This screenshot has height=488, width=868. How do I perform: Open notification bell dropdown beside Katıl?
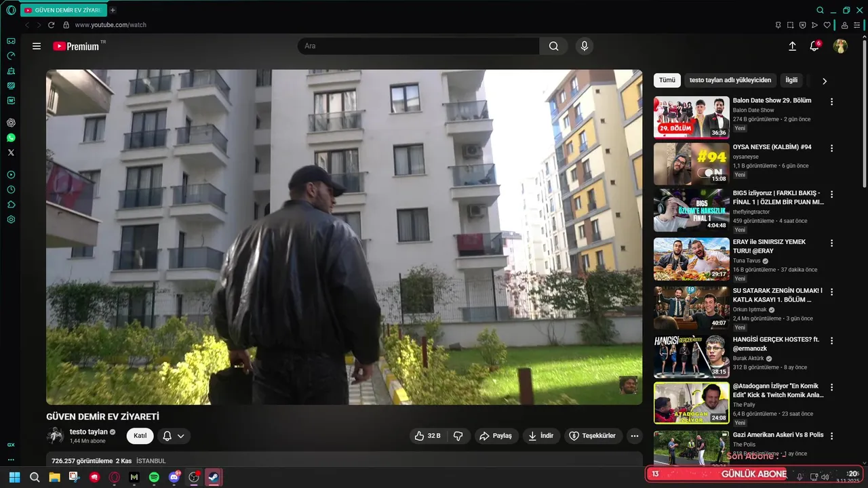pos(173,436)
